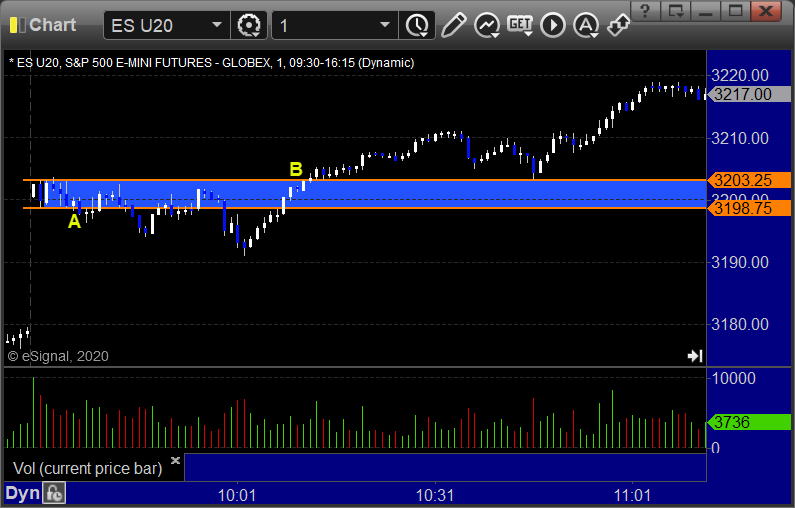Click the yellow Chart title icon

pos(17,25)
